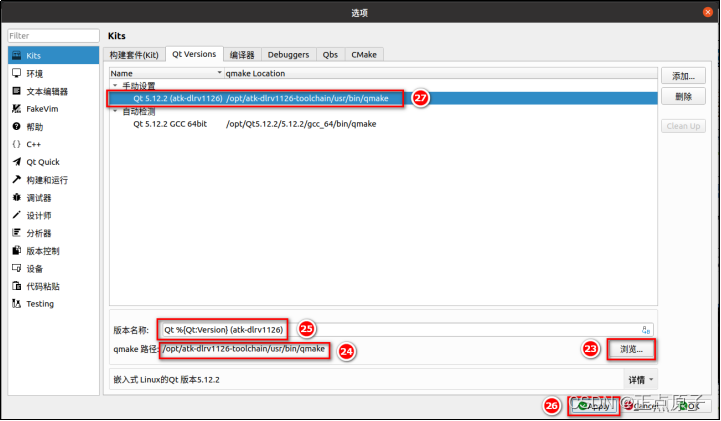This screenshot has height=421, width=721.
Task: Switch to the CMake tab
Action: (x=364, y=55)
